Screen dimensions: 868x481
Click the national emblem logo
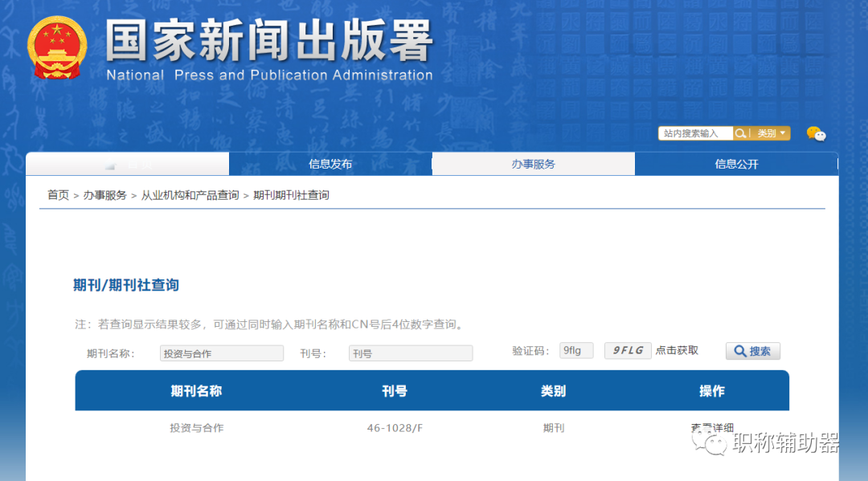(58, 48)
